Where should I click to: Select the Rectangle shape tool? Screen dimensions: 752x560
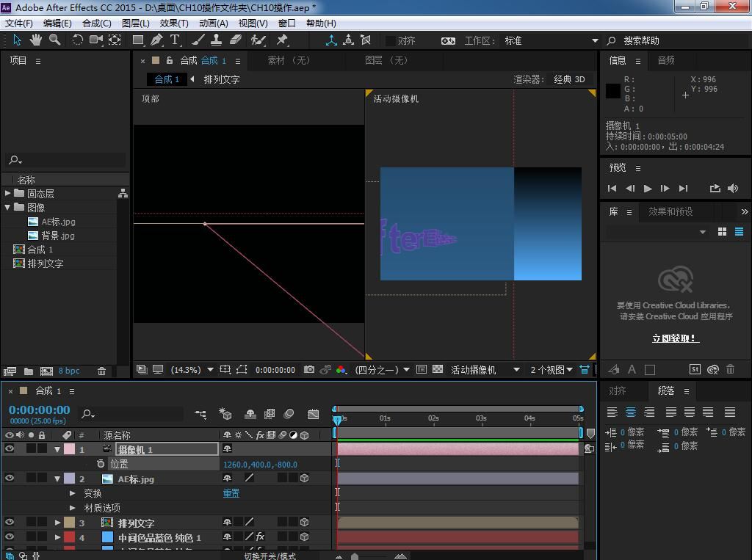coord(138,40)
